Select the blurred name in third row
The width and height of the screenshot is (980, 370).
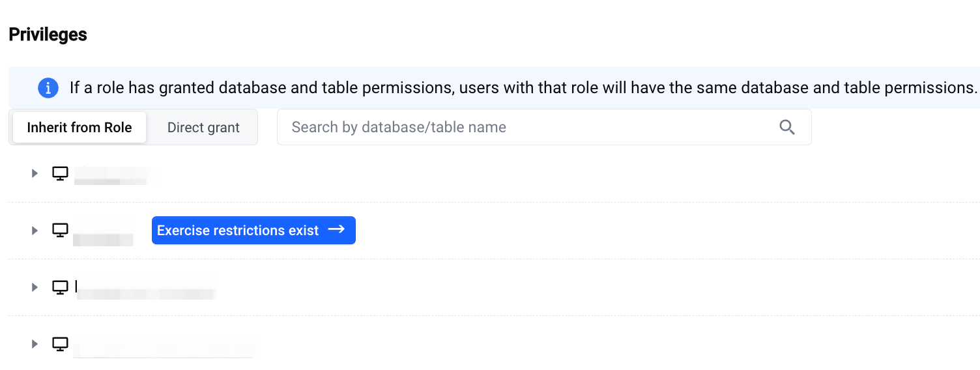pos(146,289)
